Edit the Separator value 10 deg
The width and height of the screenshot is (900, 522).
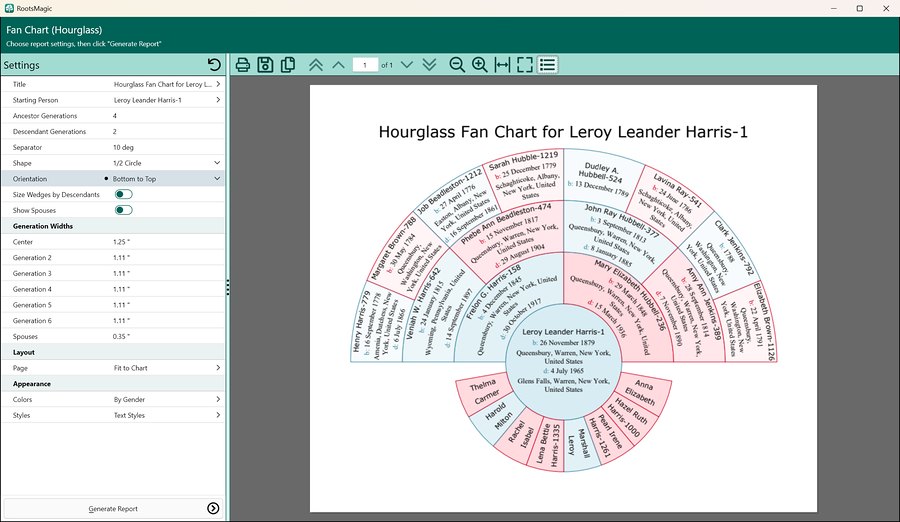click(123, 147)
